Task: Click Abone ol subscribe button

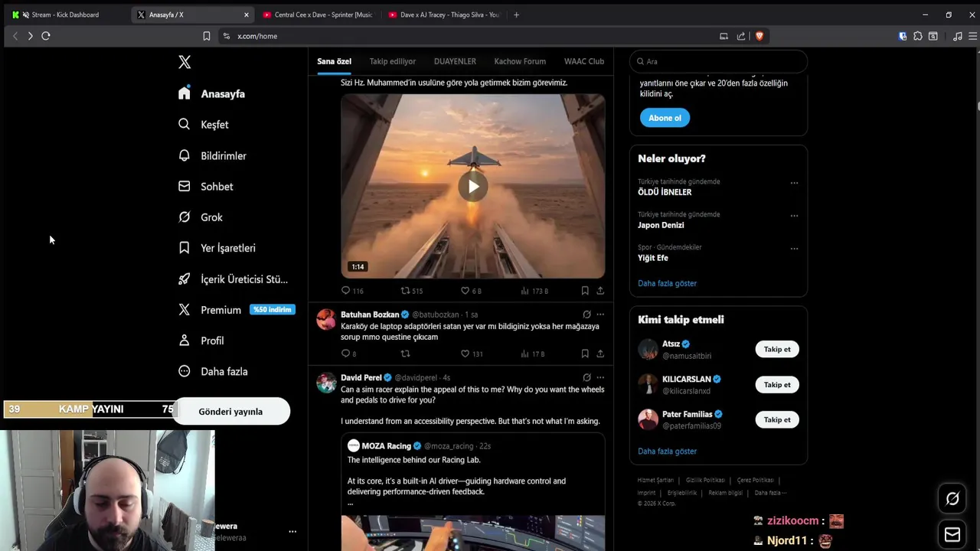Action: point(665,118)
